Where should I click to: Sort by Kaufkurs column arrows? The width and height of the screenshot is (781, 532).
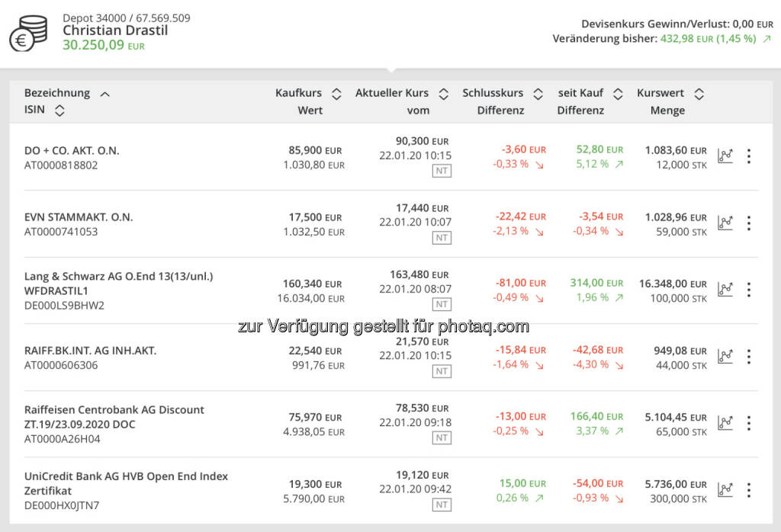pos(336,94)
